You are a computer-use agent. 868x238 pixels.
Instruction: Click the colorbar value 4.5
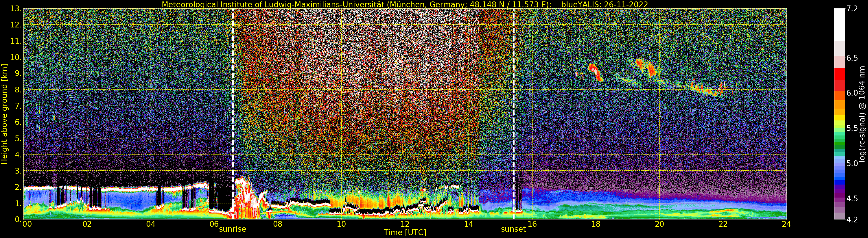(852, 199)
